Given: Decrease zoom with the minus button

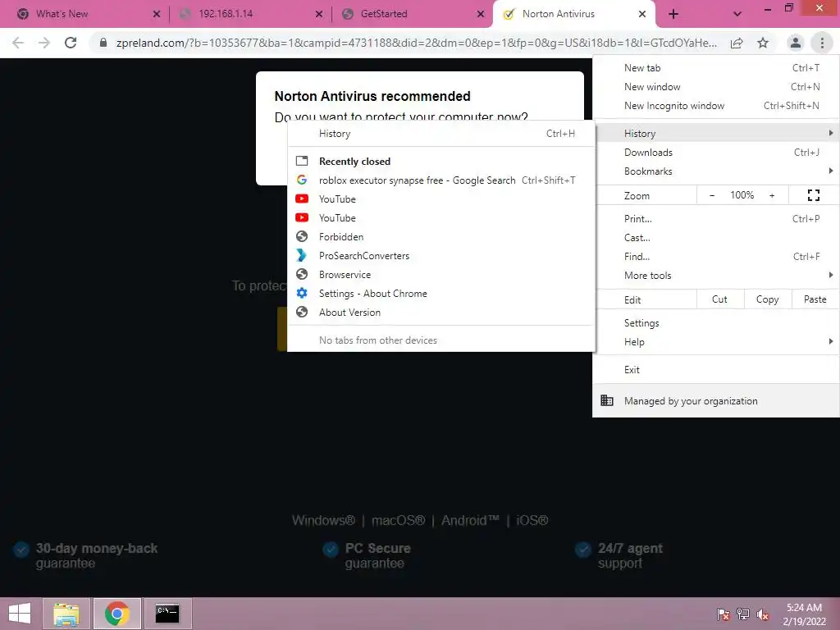Looking at the screenshot, I should (x=712, y=195).
